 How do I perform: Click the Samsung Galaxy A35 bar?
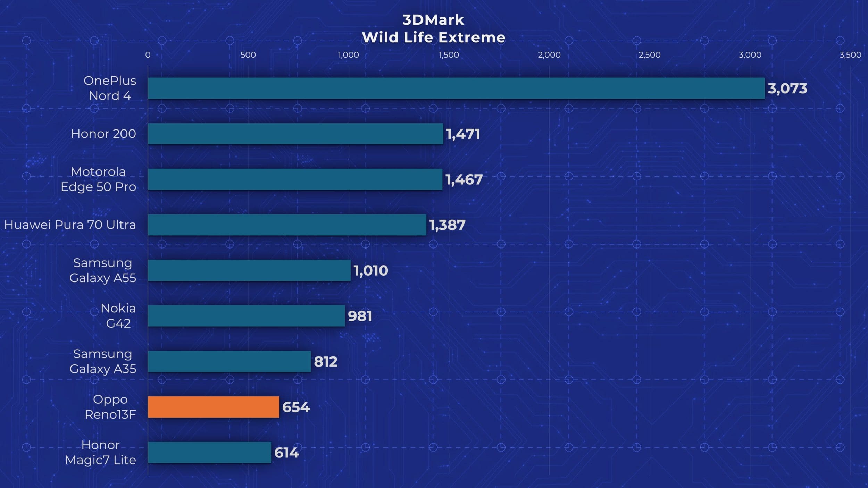click(x=229, y=361)
